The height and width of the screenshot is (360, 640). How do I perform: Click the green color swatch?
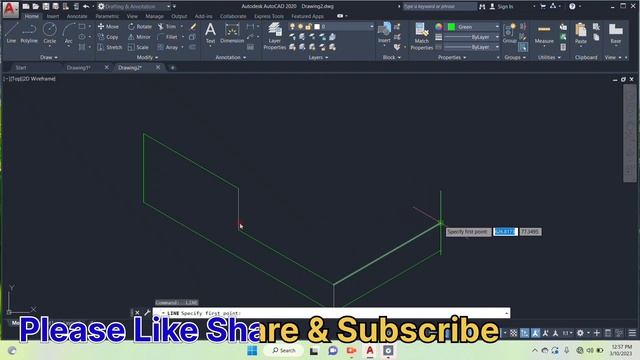[x=451, y=27]
